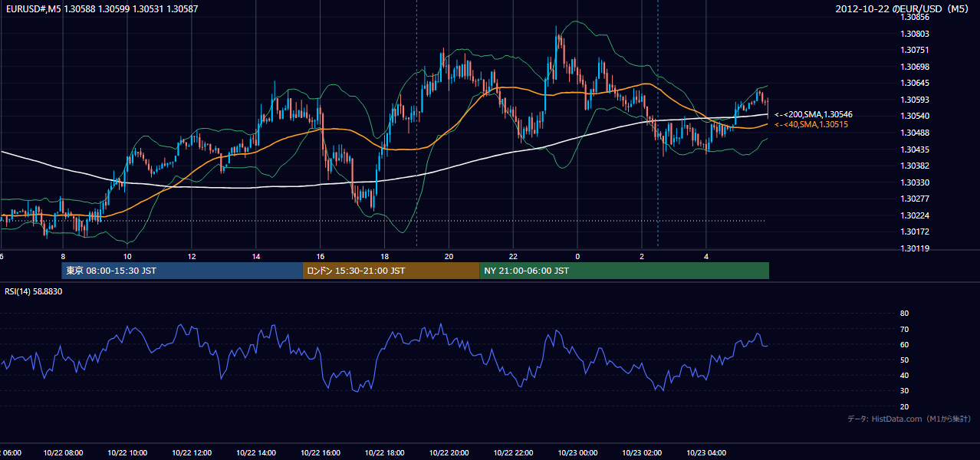Image resolution: width=980 pixels, height=460 pixels.
Task: Click hour label 22 under the price chart
Action: click(x=513, y=257)
